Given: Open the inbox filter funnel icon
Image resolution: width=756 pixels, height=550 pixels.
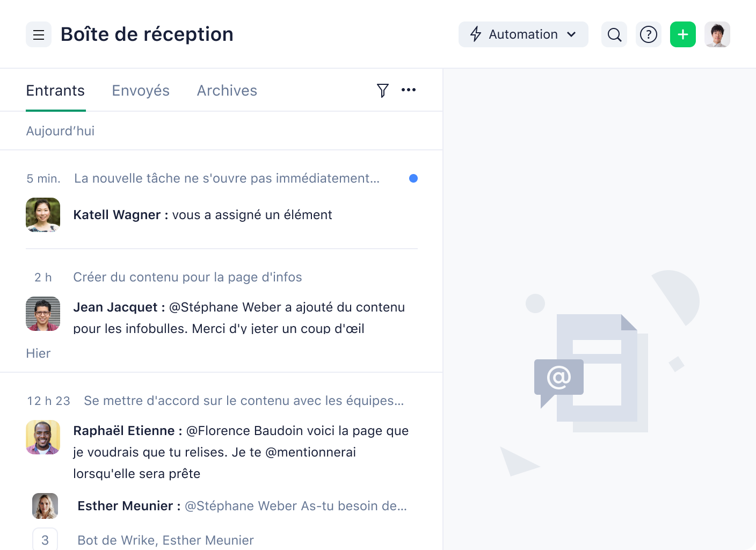Looking at the screenshot, I should [x=382, y=90].
